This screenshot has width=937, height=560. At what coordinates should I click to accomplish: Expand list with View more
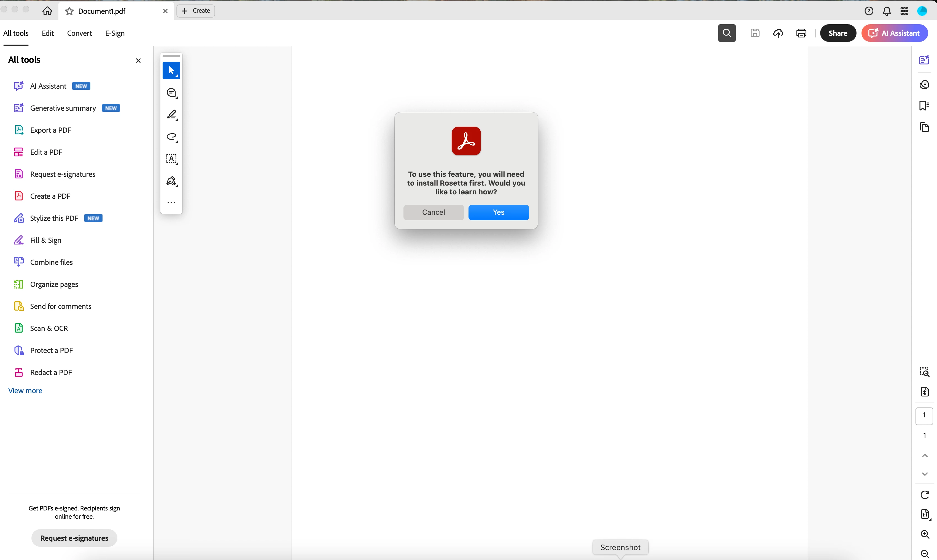25,391
